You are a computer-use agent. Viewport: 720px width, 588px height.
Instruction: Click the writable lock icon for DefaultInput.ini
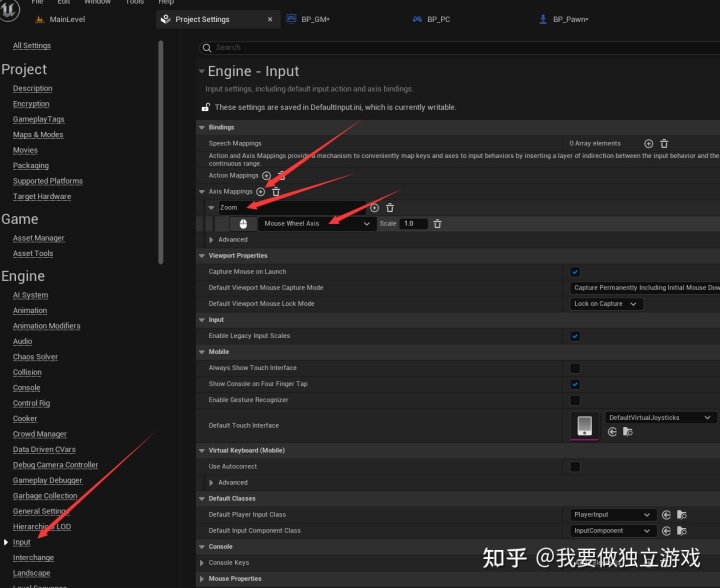tap(206, 107)
